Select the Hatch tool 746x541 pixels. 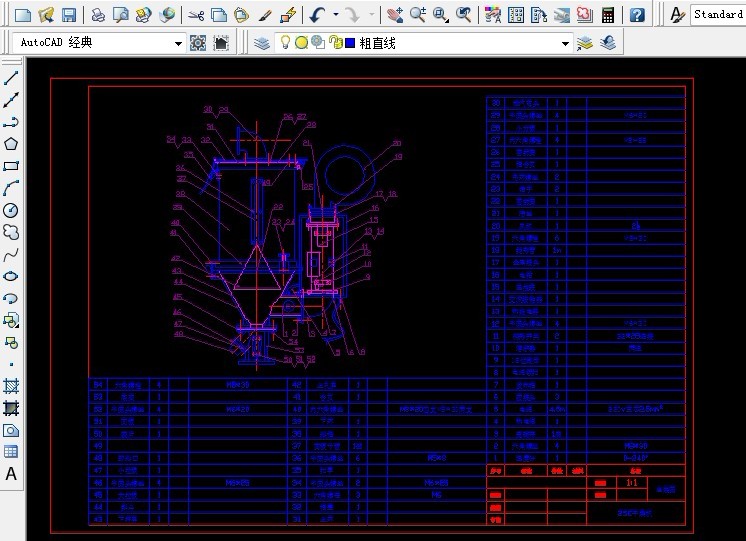coord(12,386)
